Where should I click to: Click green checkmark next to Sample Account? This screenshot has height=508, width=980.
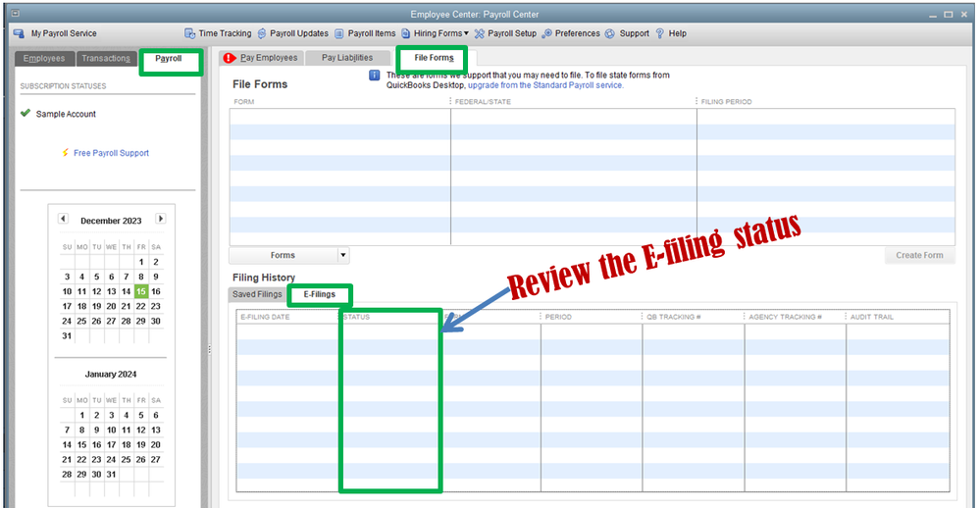point(25,113)
